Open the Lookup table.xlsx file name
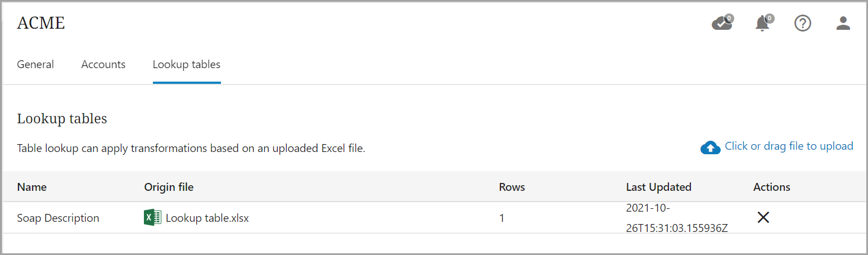 [x=207, y=218]
